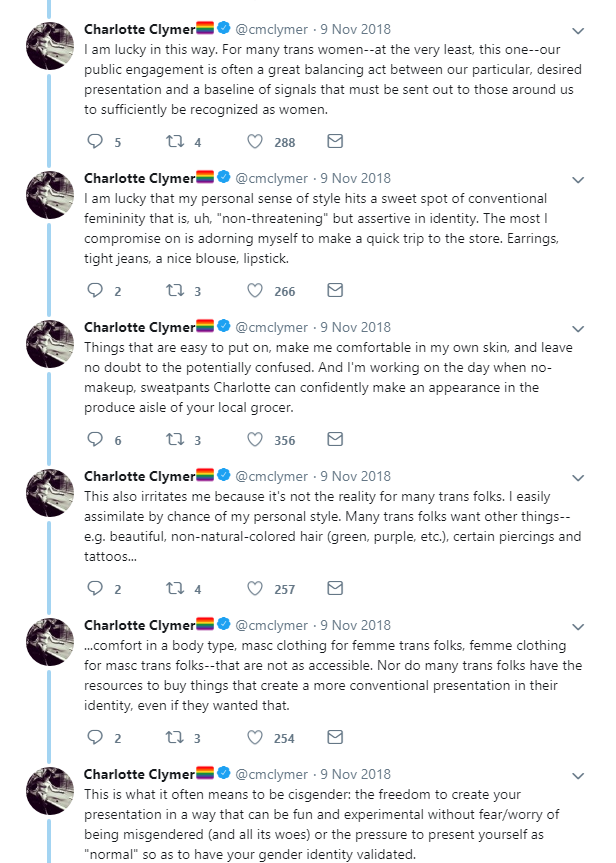Viewport: 616px width, 863px height.
Task: Like the tweet showing 266 likes
Action: tap(254, 290)
